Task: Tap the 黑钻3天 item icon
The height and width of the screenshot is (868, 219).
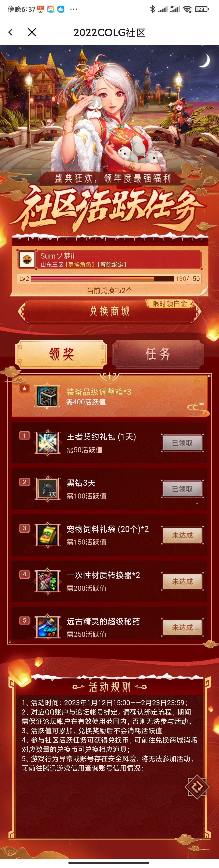Action: pyautogui.click(x=47, y=489)
